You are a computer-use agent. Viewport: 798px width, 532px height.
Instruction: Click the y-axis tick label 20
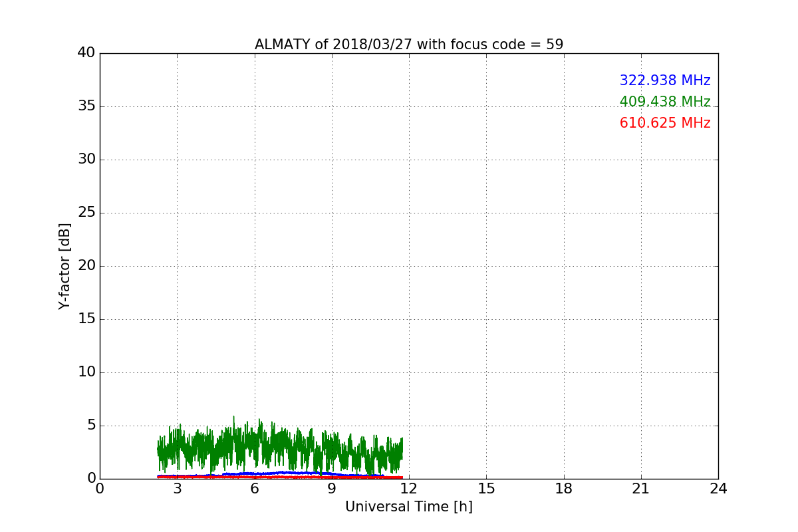tap(86, 266)
